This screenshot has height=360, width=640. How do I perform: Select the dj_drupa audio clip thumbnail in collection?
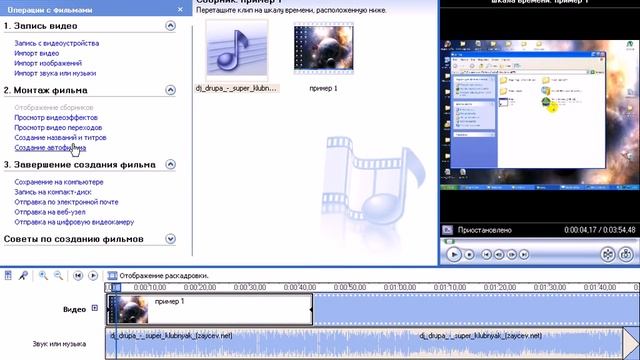pyautogui.click(x=237, y=49)
